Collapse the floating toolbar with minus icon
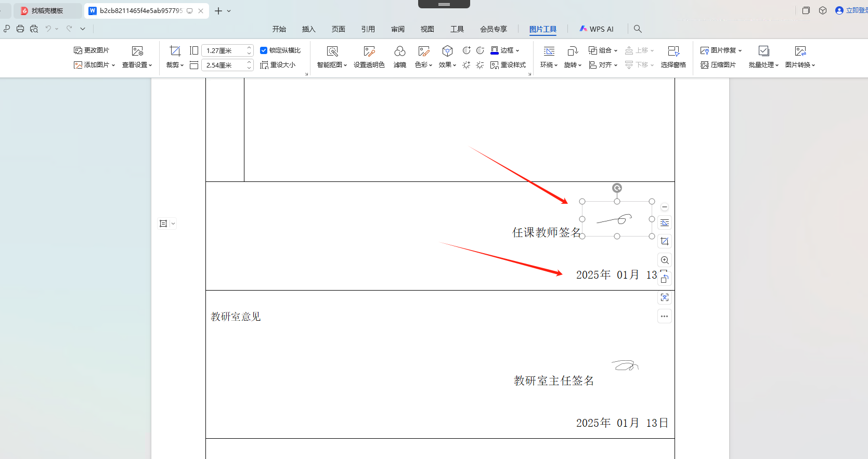The image size is (868, 459). coord(665,207)
